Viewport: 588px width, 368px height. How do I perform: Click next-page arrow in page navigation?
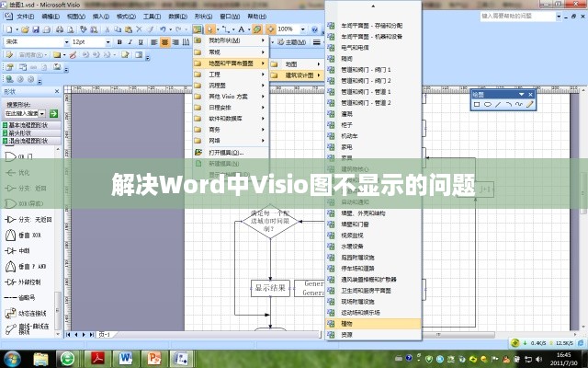[84, 335]
